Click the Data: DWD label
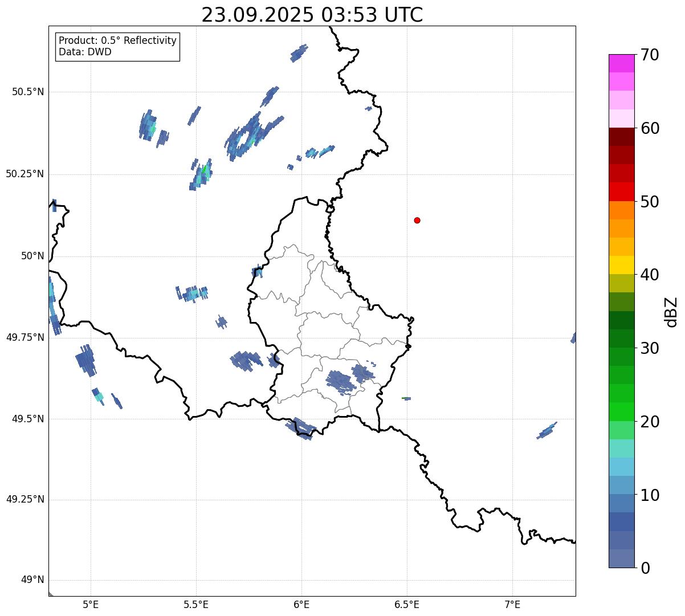This screenshot has height=616, width=685. [x=85, y=52]
